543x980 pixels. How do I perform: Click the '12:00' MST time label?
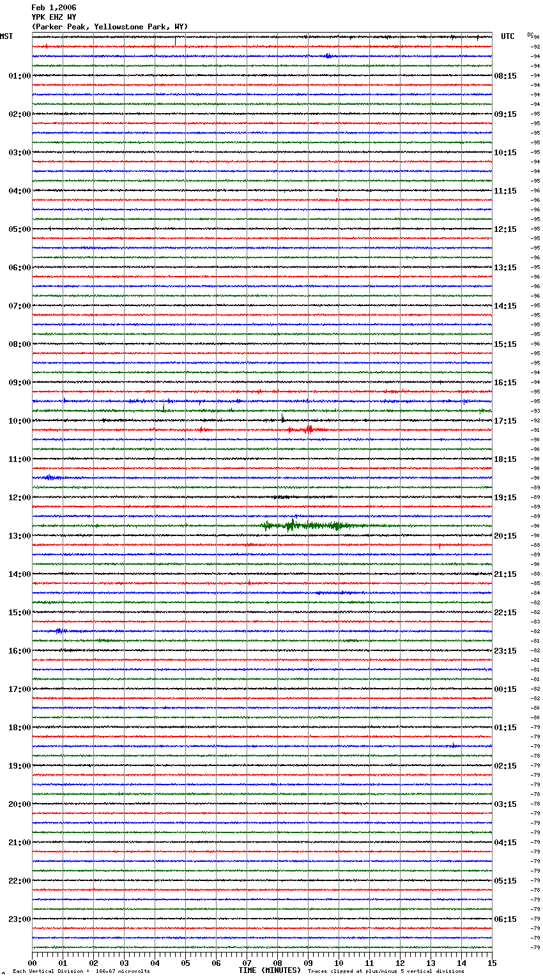tap(20, 498)
